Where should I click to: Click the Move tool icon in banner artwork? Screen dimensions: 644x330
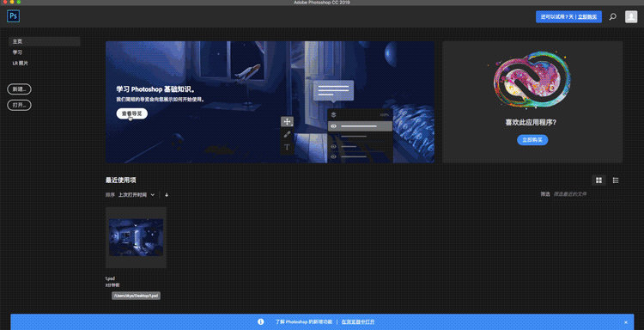click(287, 122)
